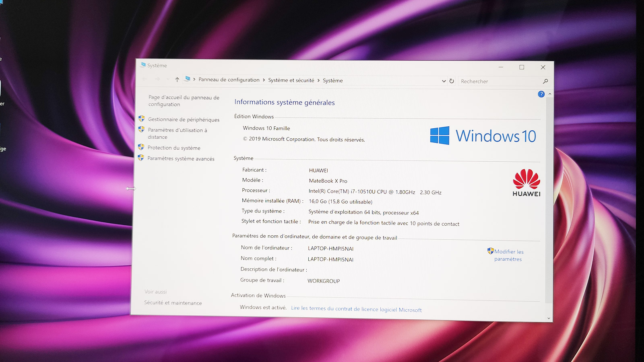Click the Intel Core i7-10510U processor value

[x=375, y=192]
